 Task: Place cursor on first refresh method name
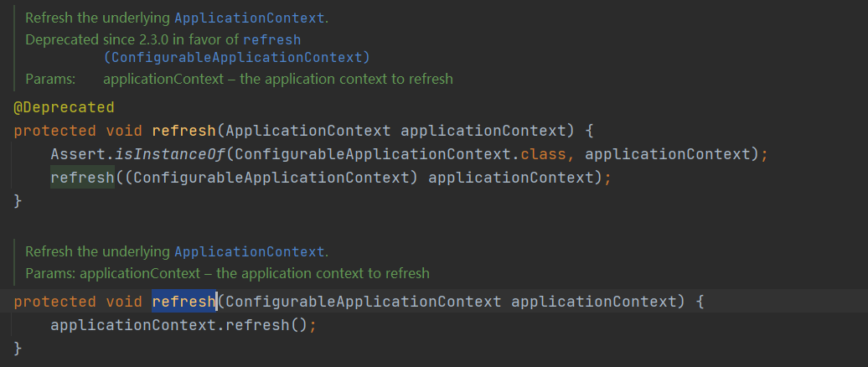point(183,132)
